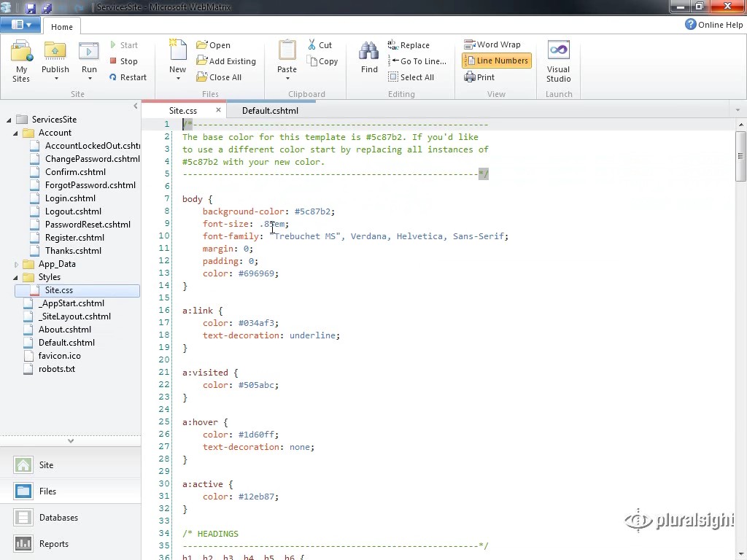Switch to Files workspace
Screen dimensions: 747x560
click(x=71, y=491)
